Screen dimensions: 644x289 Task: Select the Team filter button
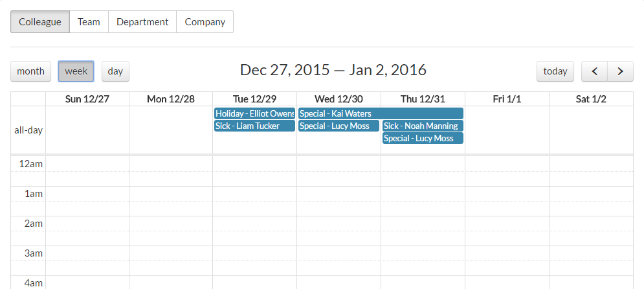pyautogui.click(x=89, y=21)
